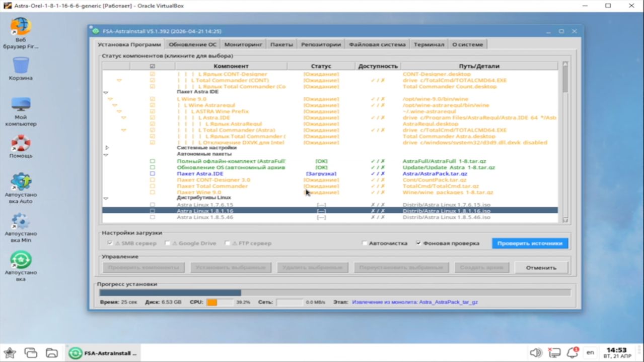Collapse the L Wine 9.0 tree node
The height and width of the screenshot is (362, 644).
(x=110, y=99)
